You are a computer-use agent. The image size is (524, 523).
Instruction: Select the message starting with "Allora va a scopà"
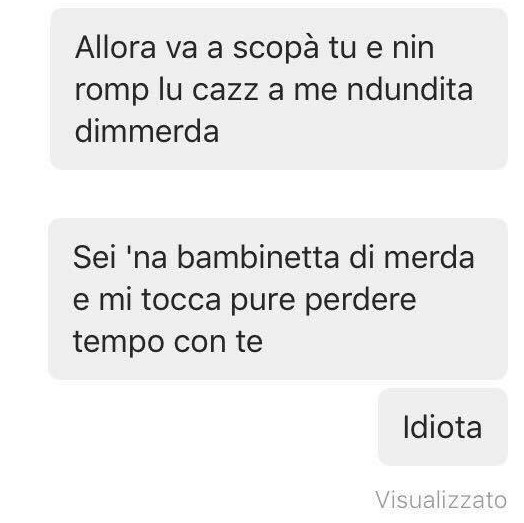click(x=279, y=89)
